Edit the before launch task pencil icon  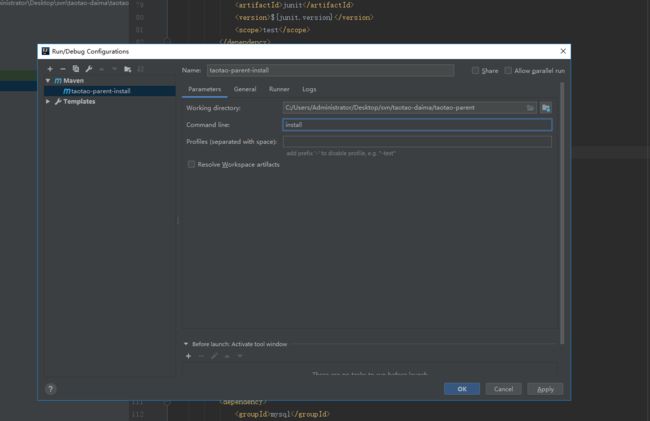[214, 356]
